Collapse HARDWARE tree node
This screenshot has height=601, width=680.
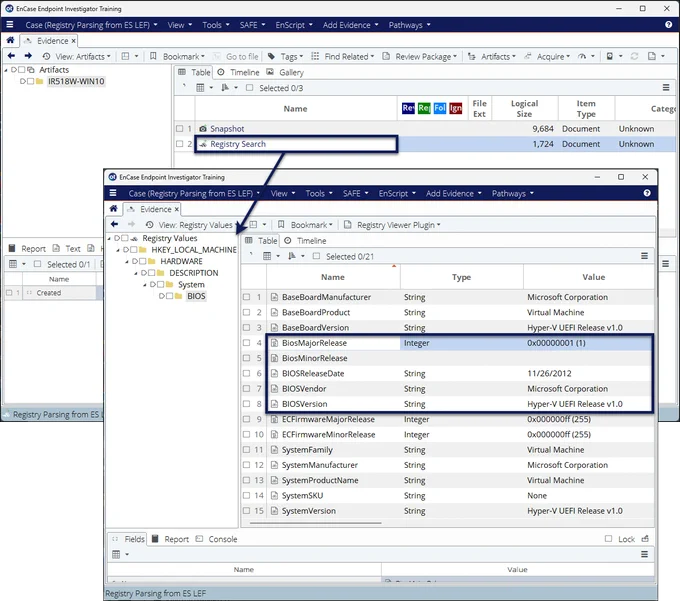coord(127,261)
